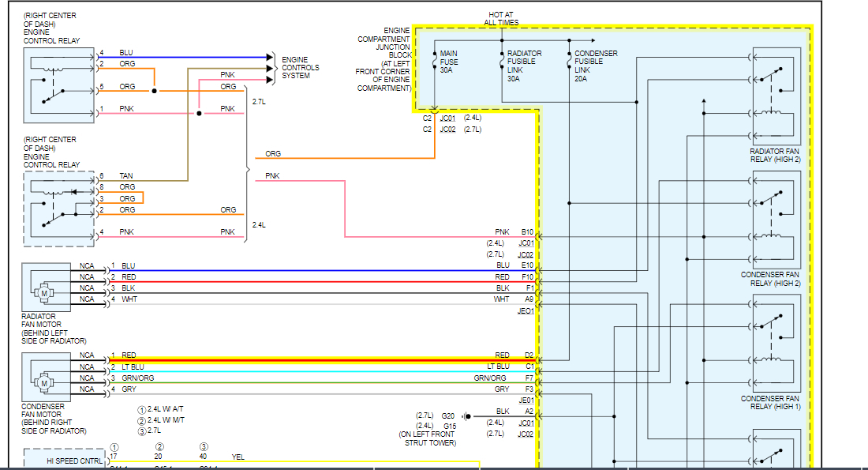Click the Engine Compartment Junction Block label
868x470 pixels.
coord(383,60)
